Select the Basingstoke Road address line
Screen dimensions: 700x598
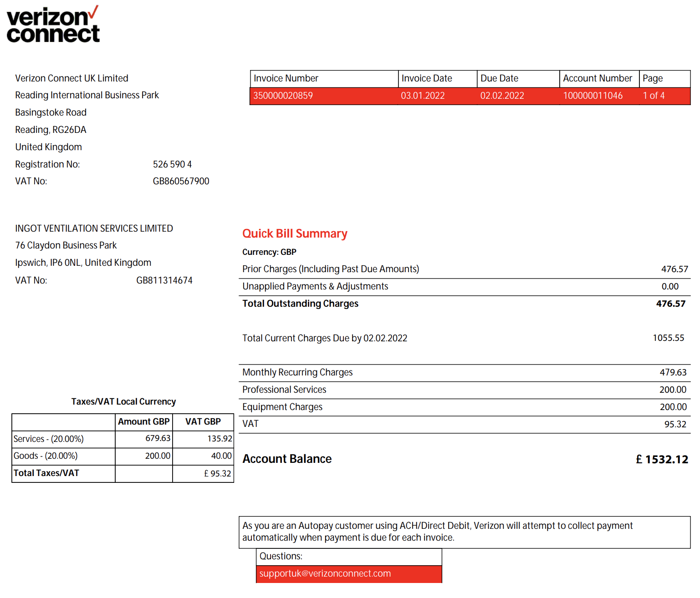click(51, 112)
